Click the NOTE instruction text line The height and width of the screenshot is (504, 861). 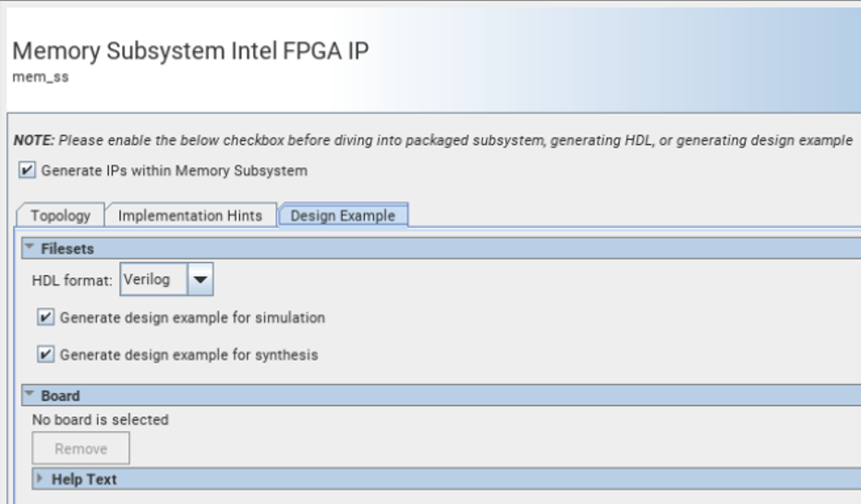coord(432,141)
